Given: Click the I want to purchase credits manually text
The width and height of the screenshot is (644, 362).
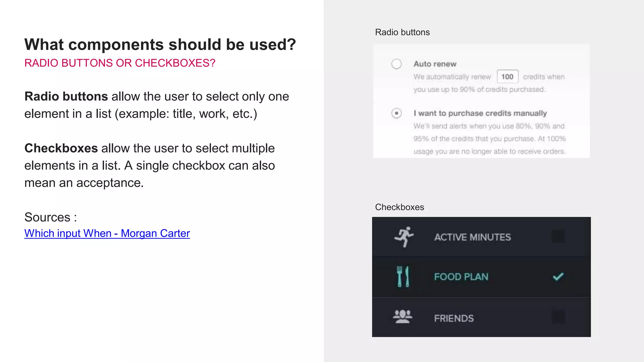Looking at the screenshot, I should (480, 113).
